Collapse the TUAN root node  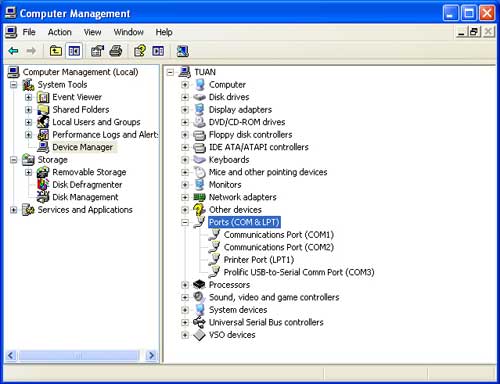click(170, 72)
